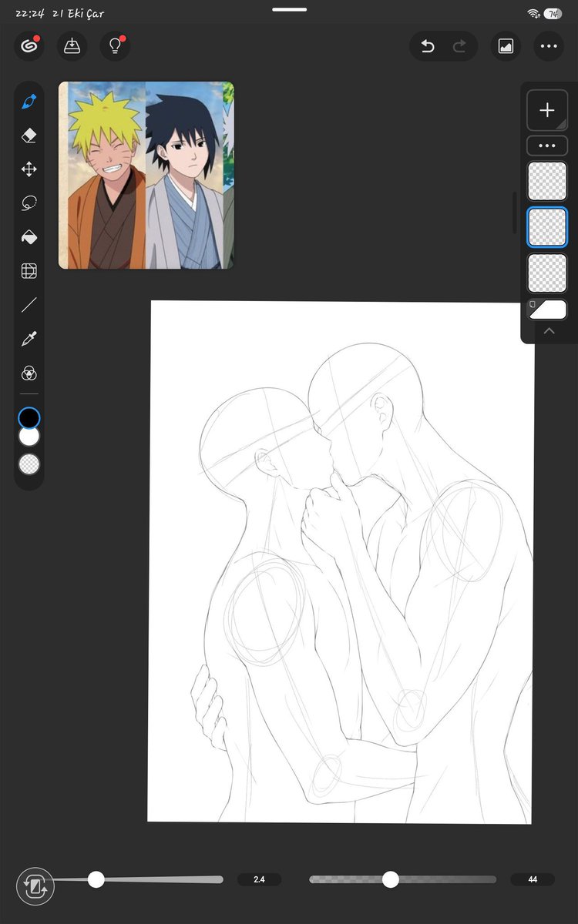
Task: Tap the import/download tray icon
Action: (72, 46)
